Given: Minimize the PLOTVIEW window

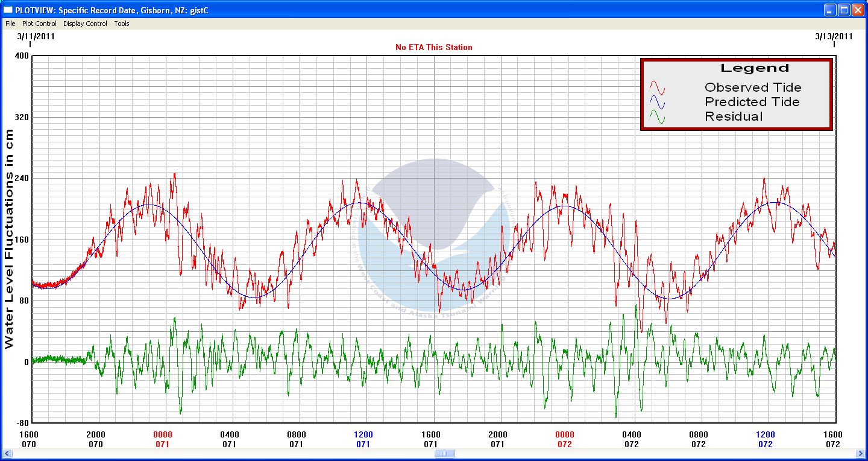Looking at the screenshot, I should point(831,10).
